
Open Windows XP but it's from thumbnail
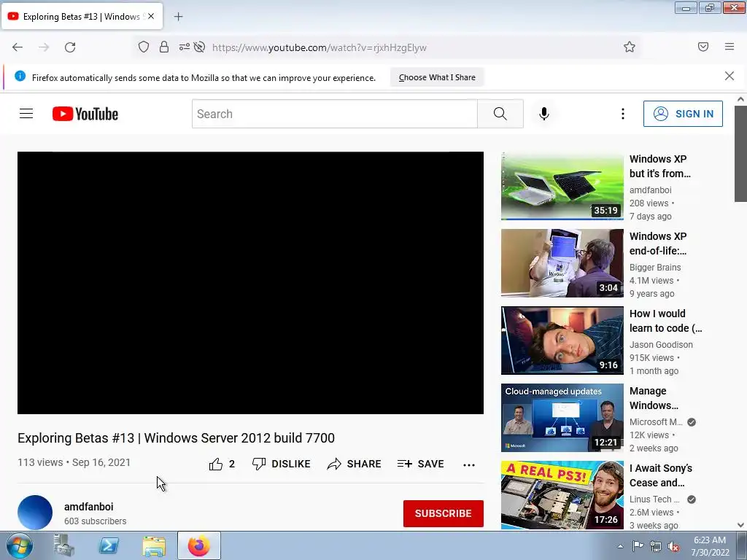[x=562, y=186]
